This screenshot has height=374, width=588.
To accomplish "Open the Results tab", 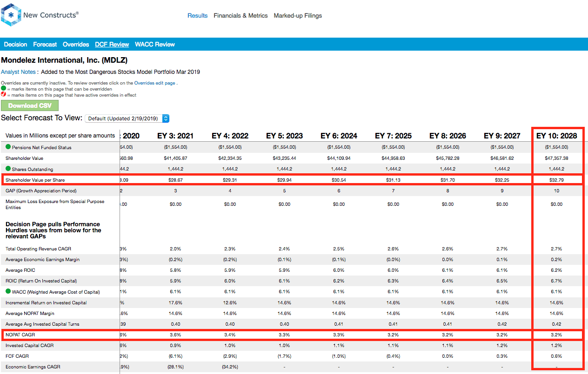I will pos(197,16).
